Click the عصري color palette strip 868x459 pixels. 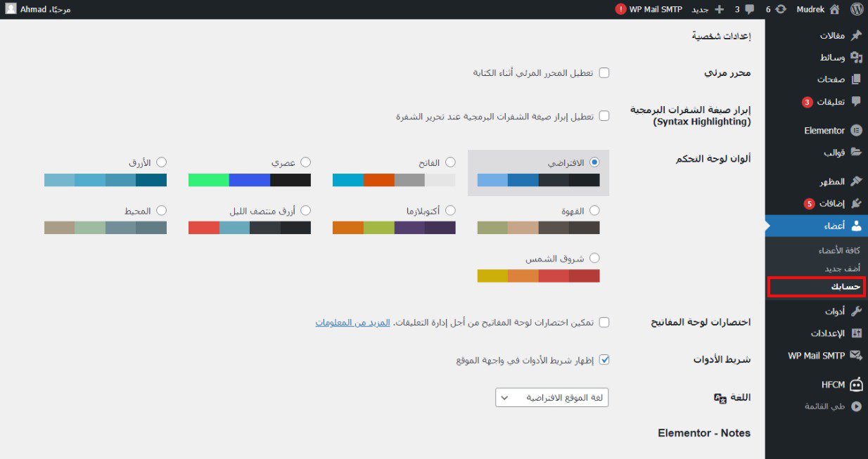tap(250, 180)
